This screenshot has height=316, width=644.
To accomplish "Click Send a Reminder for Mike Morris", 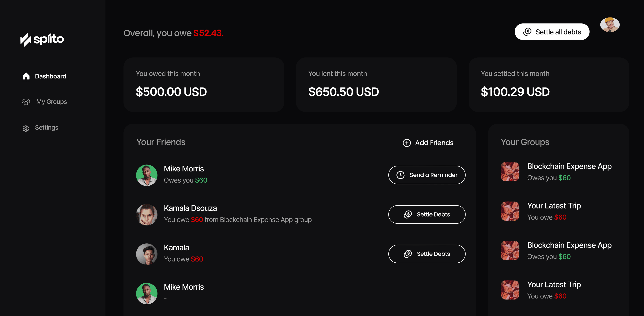I will pos(426,175).
